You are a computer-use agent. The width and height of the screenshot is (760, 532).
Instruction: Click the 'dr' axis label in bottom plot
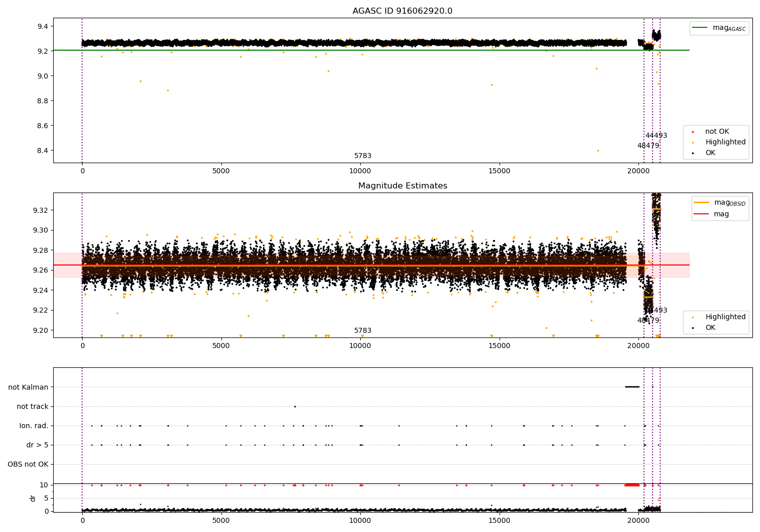pos(33,498)
